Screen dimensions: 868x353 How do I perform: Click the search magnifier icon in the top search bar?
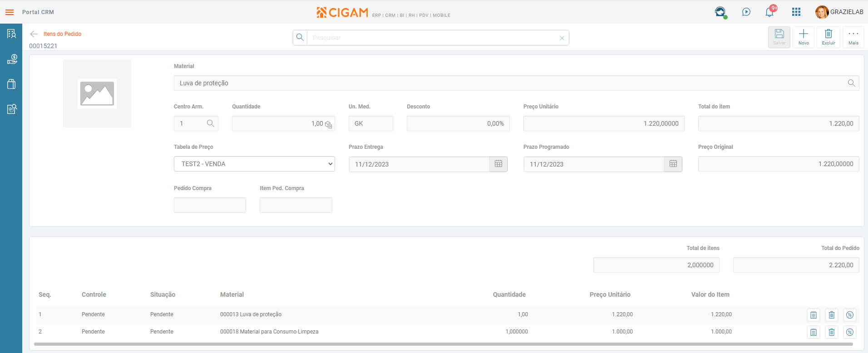[x=300, y=38]
